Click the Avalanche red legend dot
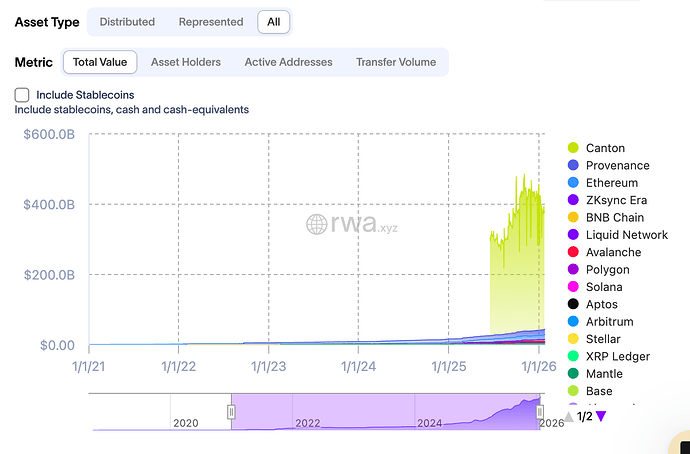Image resolution: width=690 pixels, height=454 pixels. tap(573, 252)
